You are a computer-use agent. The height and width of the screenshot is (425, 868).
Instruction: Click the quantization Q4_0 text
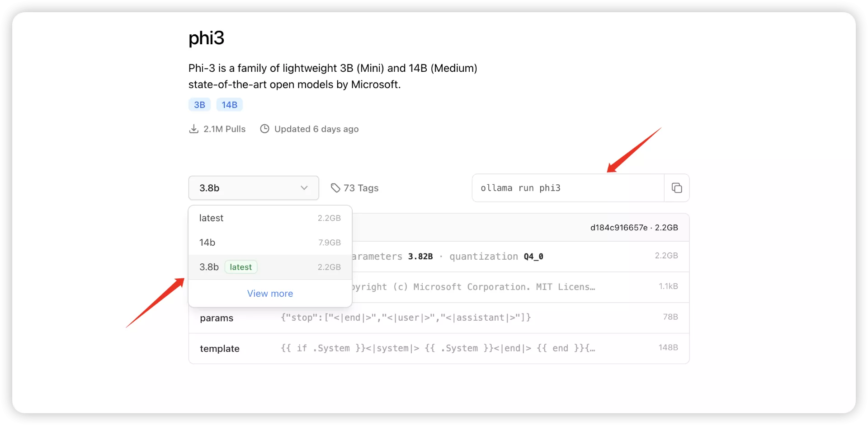(496, 257)
